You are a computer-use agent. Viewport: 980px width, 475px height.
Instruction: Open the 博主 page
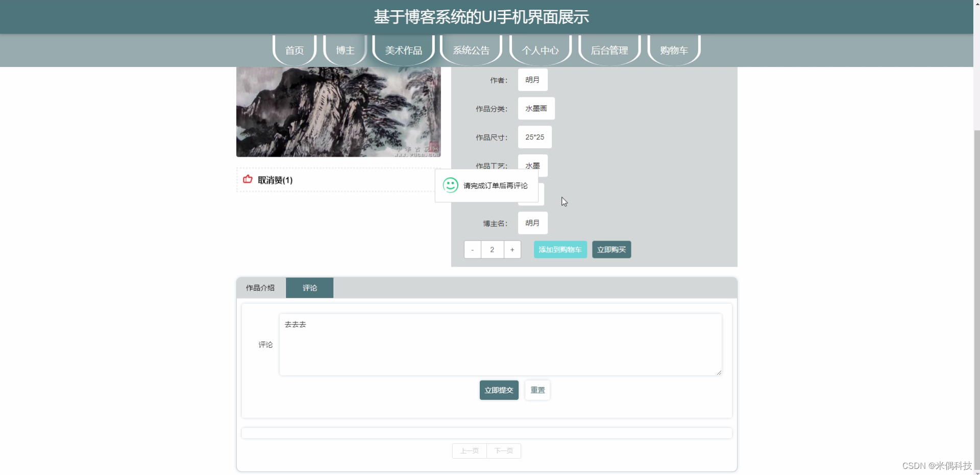[x=345, y=50]
